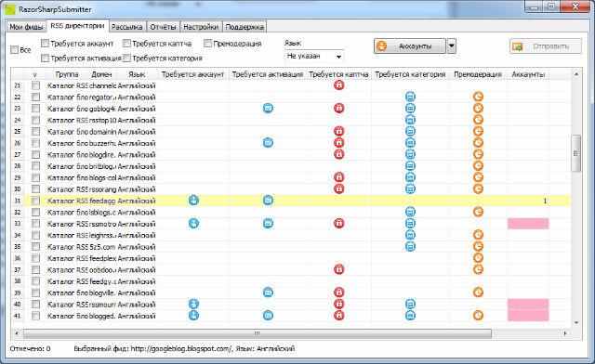Enable the Требуется аккаунт filter checkbox
This screenshot has width=595, height=364.
pos(45,44)
